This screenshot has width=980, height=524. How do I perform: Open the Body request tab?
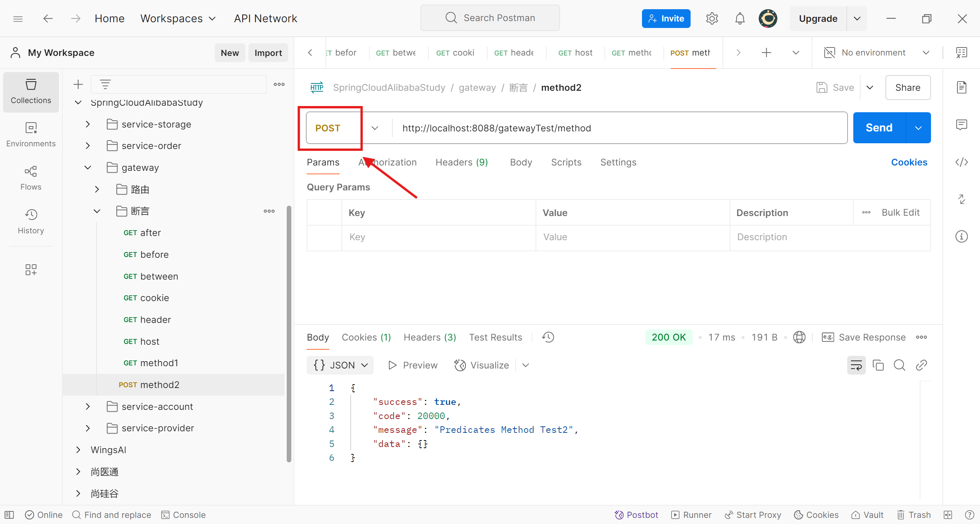coord(521,162)
